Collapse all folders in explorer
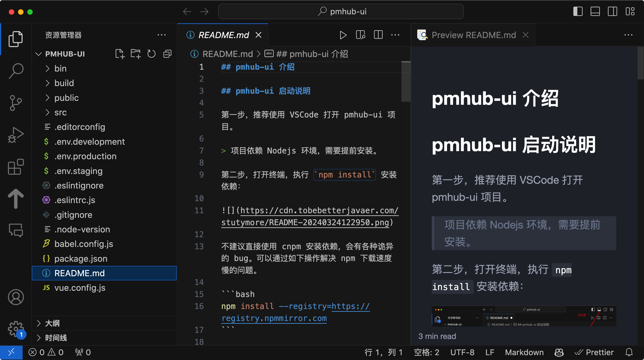This screenshot has width=644, height=360. [167, 54]
